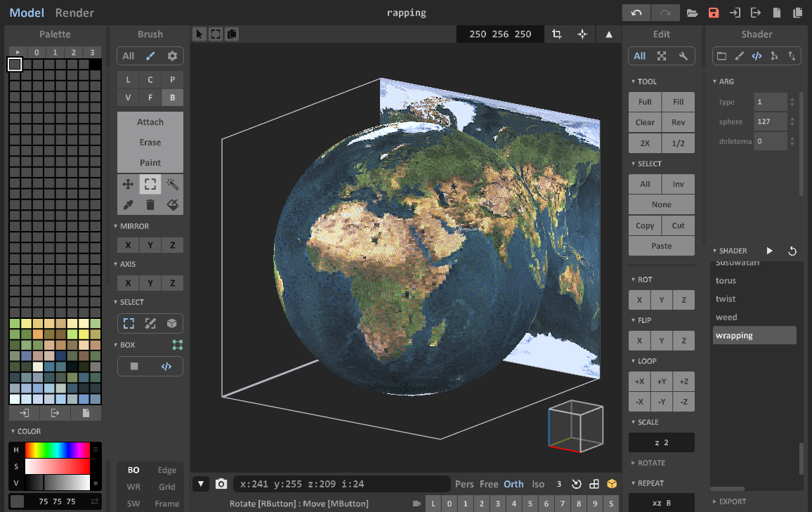Click the trash bin remove tool

coord(150,205)
